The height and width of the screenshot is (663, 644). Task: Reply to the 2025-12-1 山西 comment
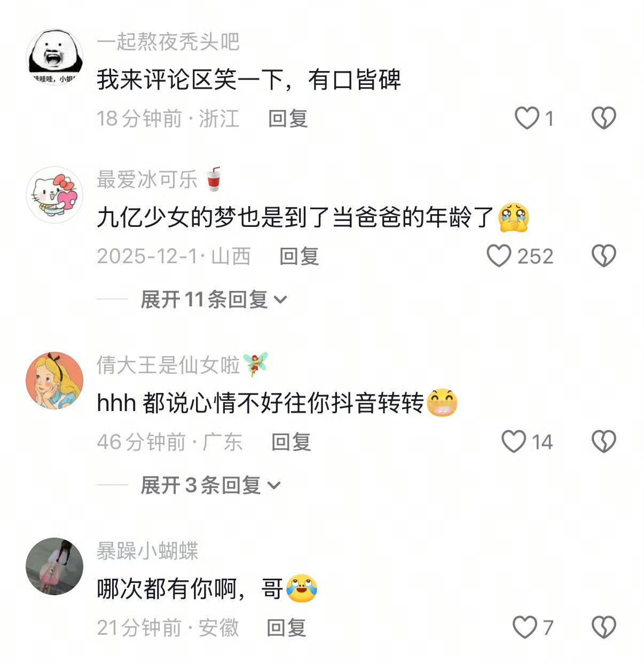tap(299, 256)
